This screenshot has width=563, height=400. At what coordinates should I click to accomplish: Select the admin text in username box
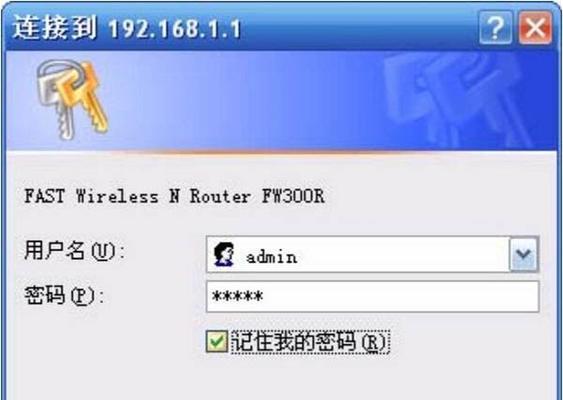click(271, 257)
